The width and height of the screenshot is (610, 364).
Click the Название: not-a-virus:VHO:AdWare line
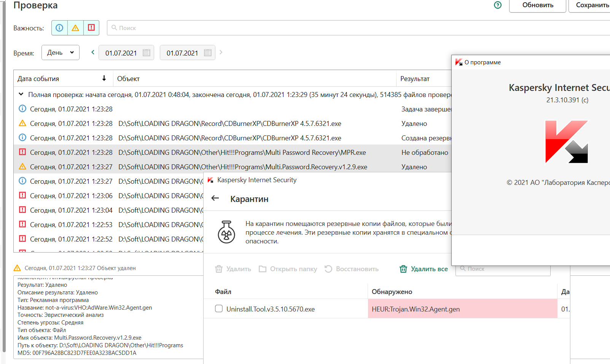pos(85,308)
